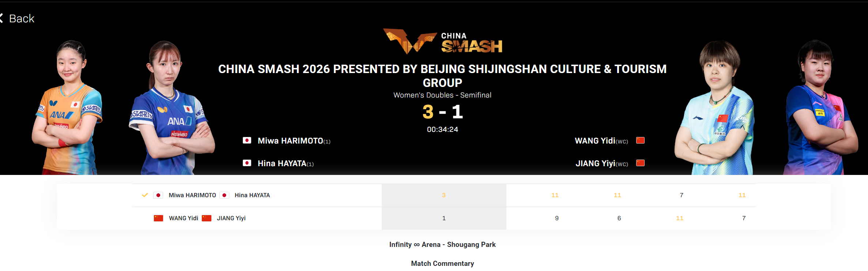Screen dimensions: 868x271
Task: Click Hina HAYATA's portrait photo
Action: point(171,107)
